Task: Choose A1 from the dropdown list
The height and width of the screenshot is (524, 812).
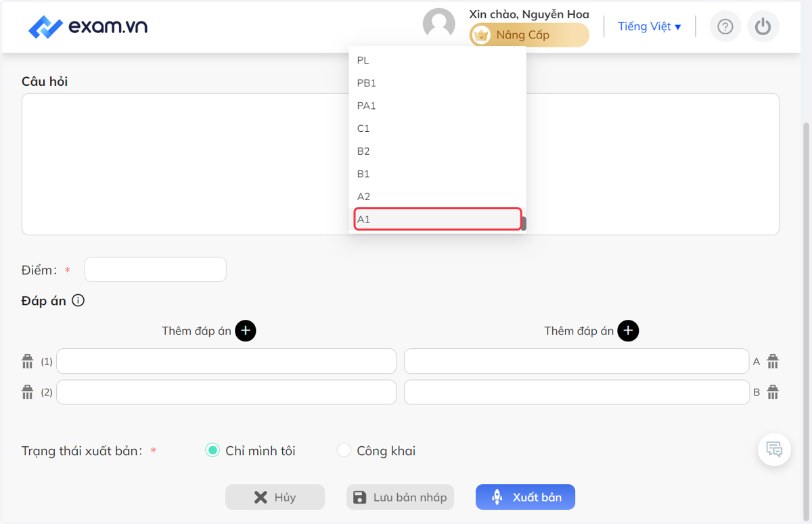Action: (437, 219)
